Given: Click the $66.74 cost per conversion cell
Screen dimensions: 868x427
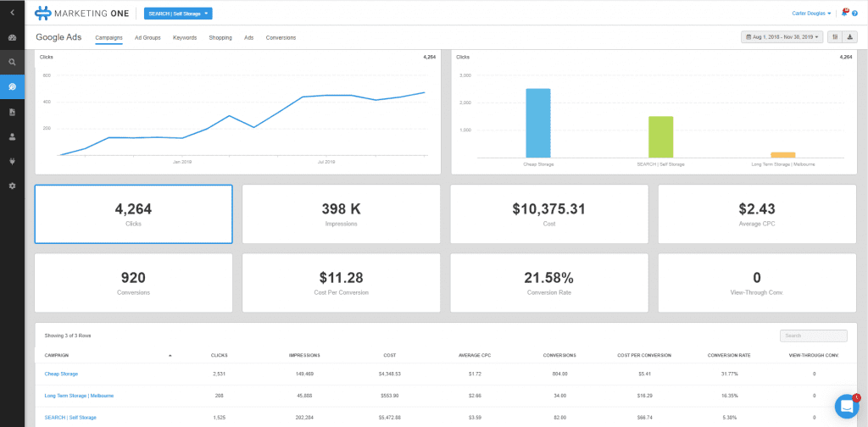Looking at the screenshot, I should 644,418.
